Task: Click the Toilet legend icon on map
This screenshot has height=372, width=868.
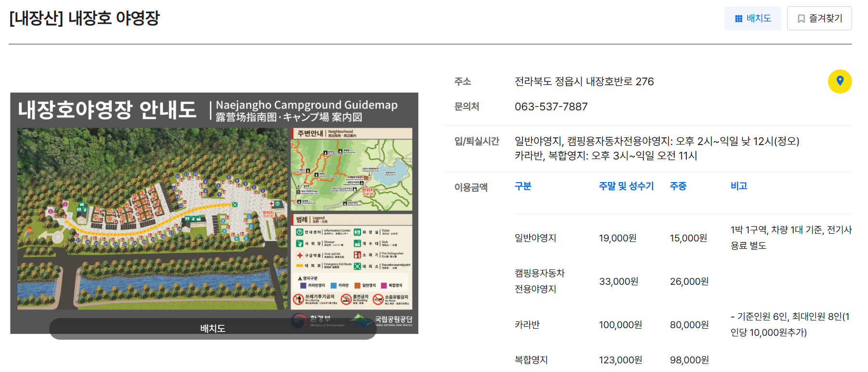Action: [357, 232]
